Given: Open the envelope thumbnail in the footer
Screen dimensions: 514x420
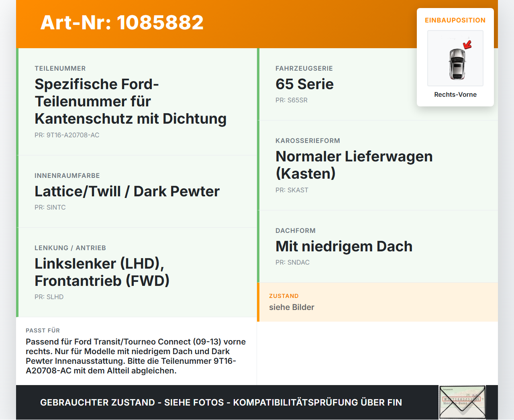Looking at the screenshot, I should point(463,402).
